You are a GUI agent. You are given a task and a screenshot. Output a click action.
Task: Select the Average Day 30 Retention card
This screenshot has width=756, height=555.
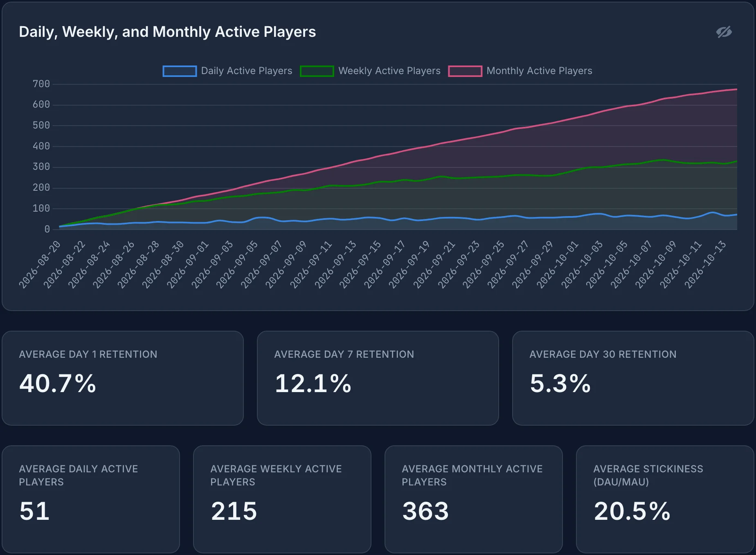coord(633,378)
